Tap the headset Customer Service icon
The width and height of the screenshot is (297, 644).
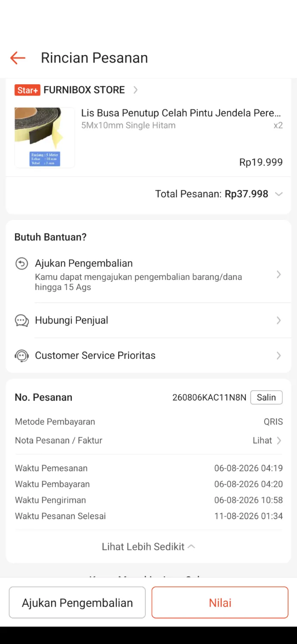(x=21, y=356)
